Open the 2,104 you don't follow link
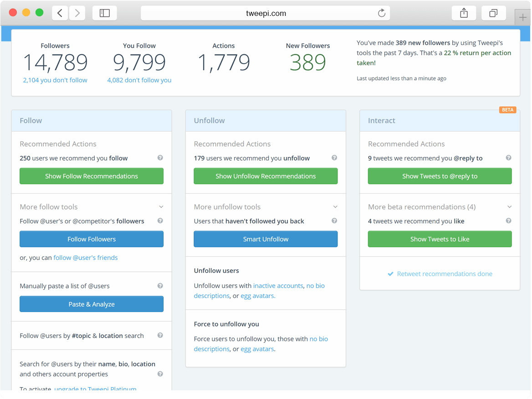This screenshot has width=532, height=399. click(x=55, y=80)
